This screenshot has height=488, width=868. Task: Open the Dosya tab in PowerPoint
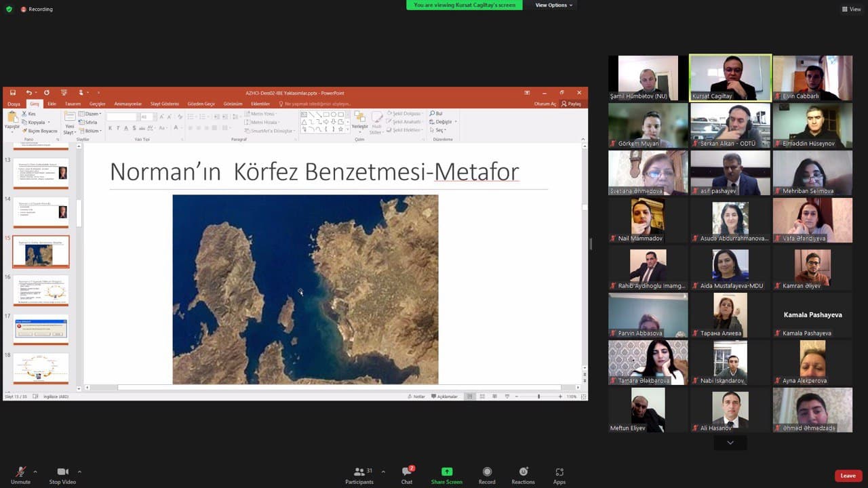[x=14, y=104]
